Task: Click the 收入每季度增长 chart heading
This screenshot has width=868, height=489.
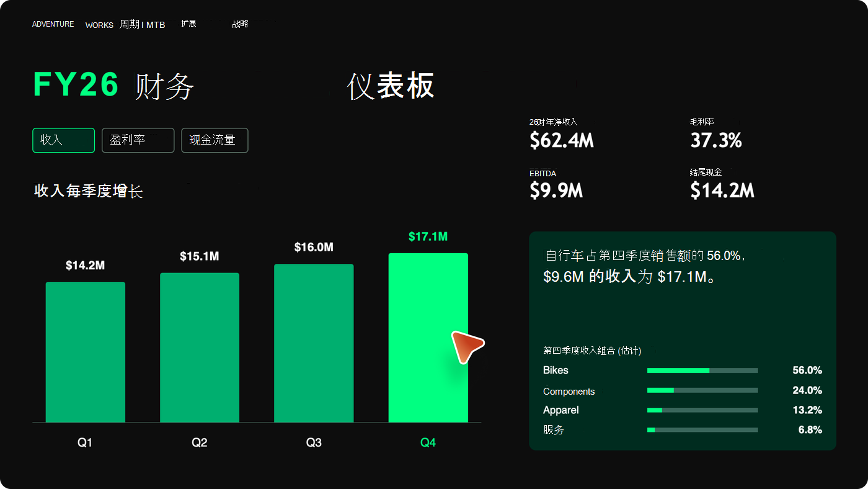Action: point(89,191)
